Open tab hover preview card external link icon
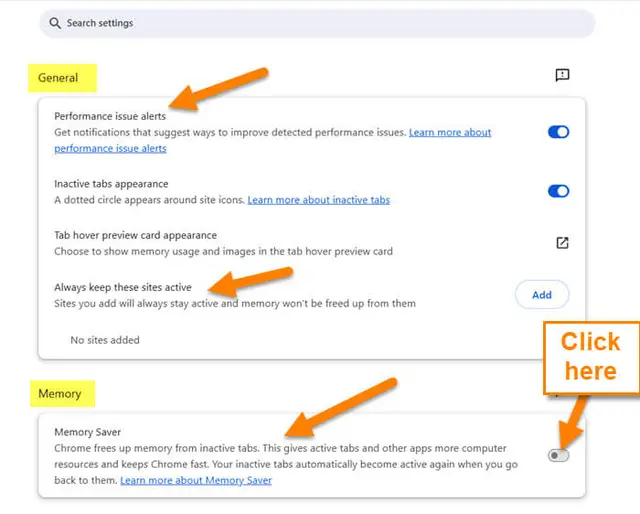 pos(562,243)
